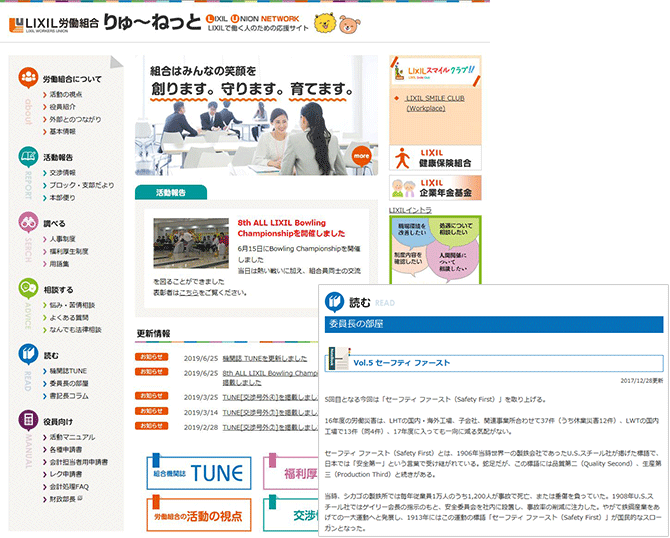
Task: Open the 2019/2/28 TUNE[交渉号外] news link
Action: (270, 427)
